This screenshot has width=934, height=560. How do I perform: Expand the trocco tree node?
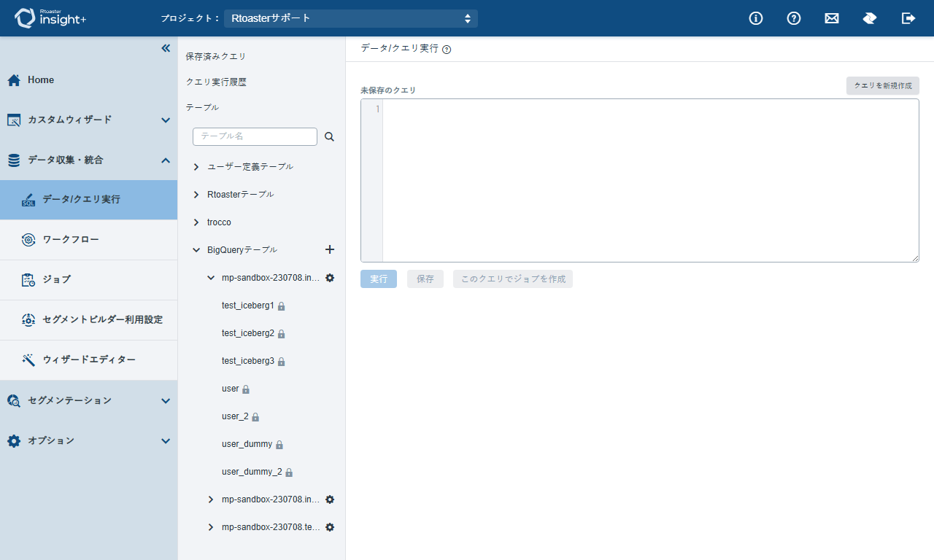[x=196, y=222]
